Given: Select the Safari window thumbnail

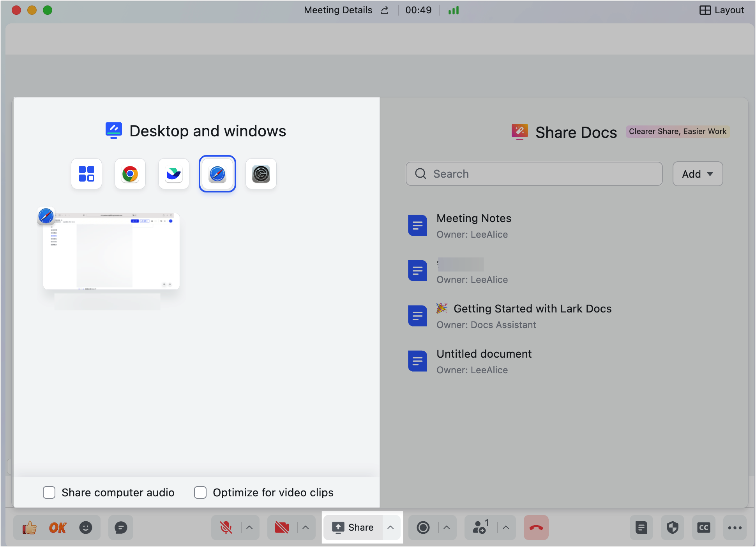Looking at the screenshot, I should tap(111, 251).
